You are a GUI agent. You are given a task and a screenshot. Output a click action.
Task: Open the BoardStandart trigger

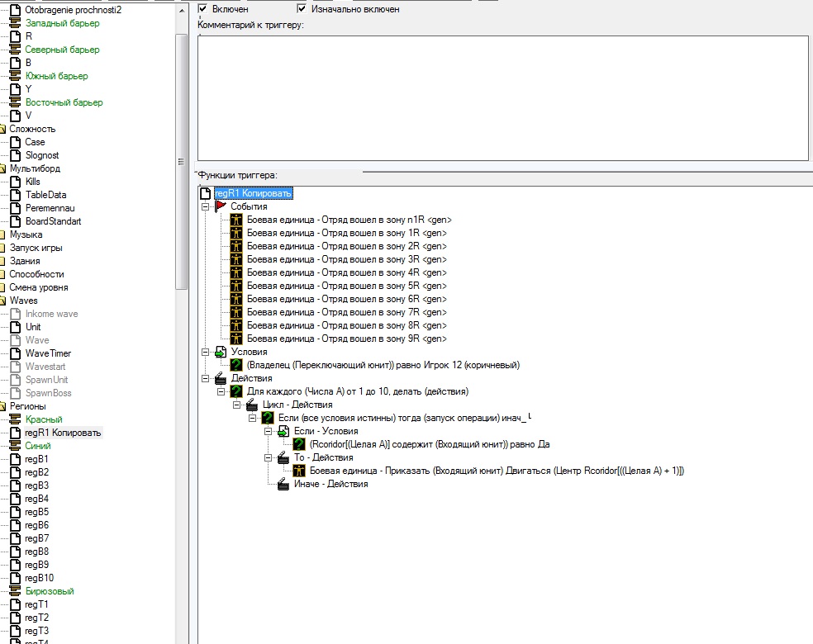[x=54, y=221]
